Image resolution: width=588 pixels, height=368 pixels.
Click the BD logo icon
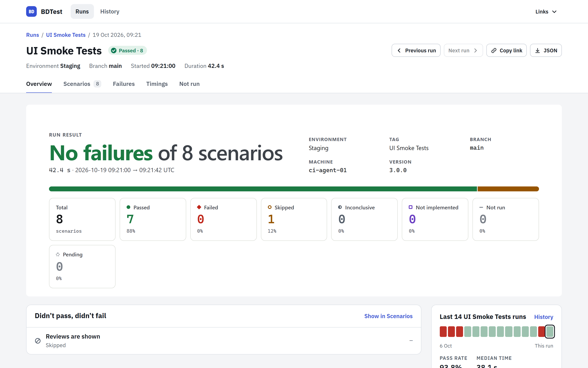(x=31, y=11)
